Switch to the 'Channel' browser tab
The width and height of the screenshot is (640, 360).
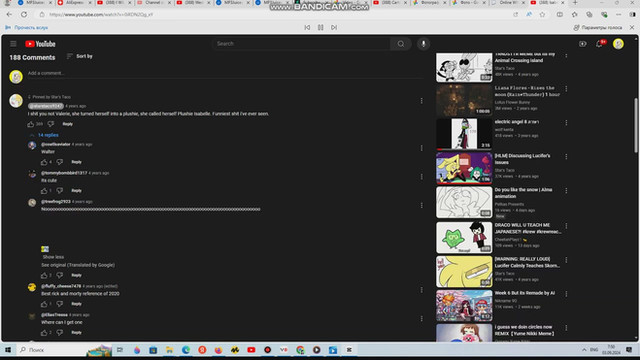(153, 3)
